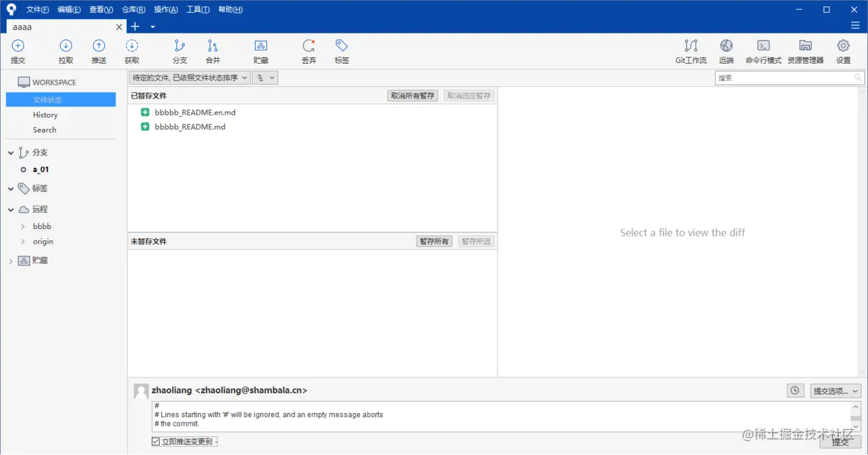Click the green added icon of bbbbb_README.md
868x455 pixels.
145,127
